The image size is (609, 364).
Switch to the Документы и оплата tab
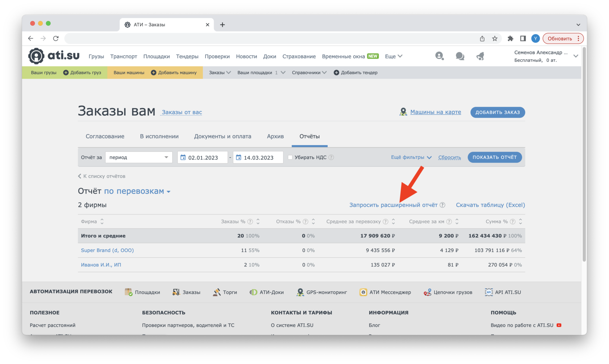point(223,136)
